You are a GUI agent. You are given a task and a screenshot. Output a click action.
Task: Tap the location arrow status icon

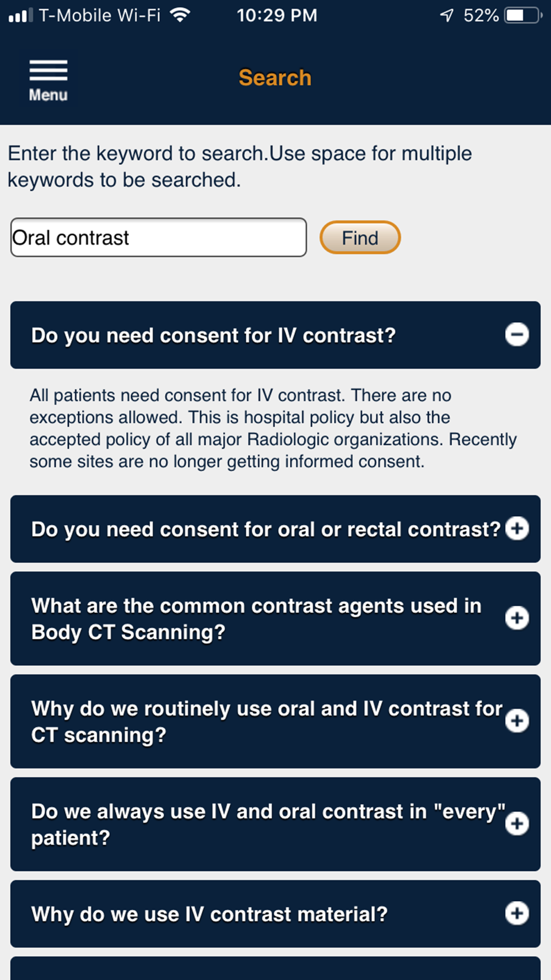(x=446, y=15)
